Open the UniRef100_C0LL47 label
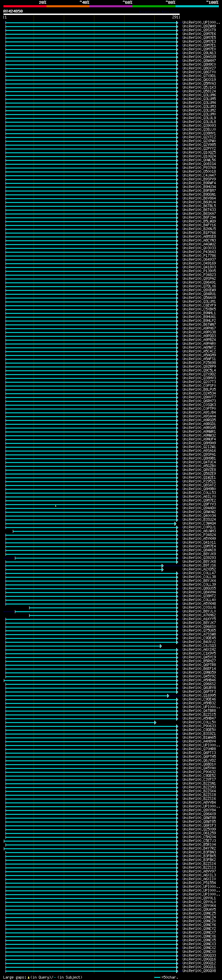Viewport: 222px width, 980px height. (x=199, y=573)
